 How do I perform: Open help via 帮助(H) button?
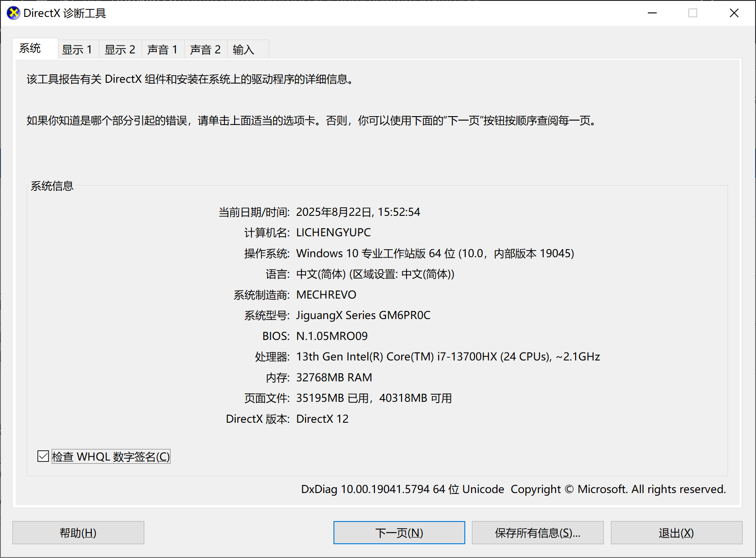[x=78, y=533]
